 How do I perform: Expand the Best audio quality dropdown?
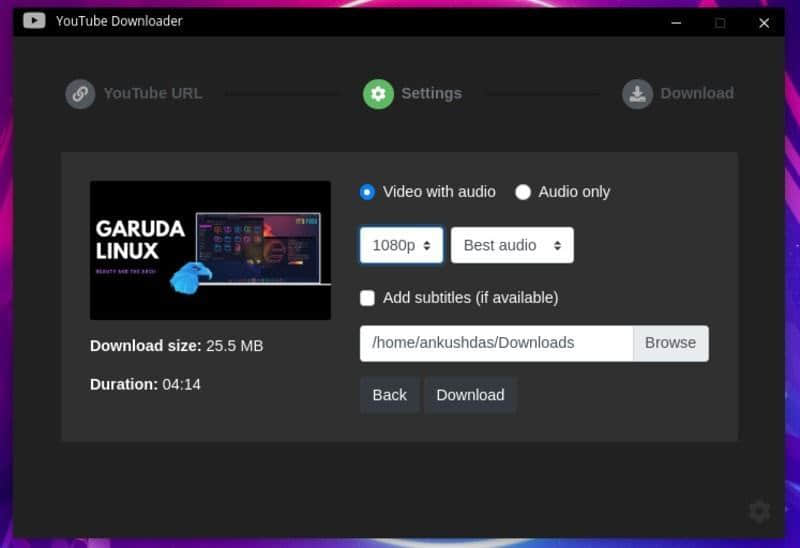(x=512, y=245)
